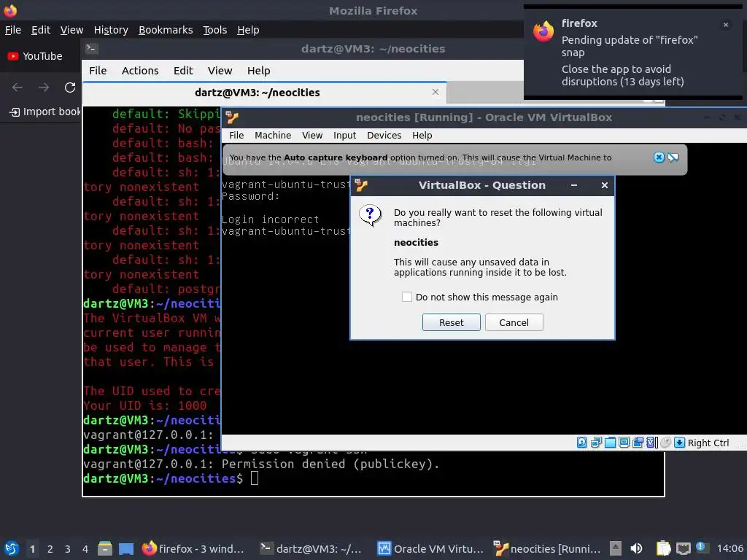Open VirtualBox Devices menu
Screen dimensions: 747x560
coord(384,135)
